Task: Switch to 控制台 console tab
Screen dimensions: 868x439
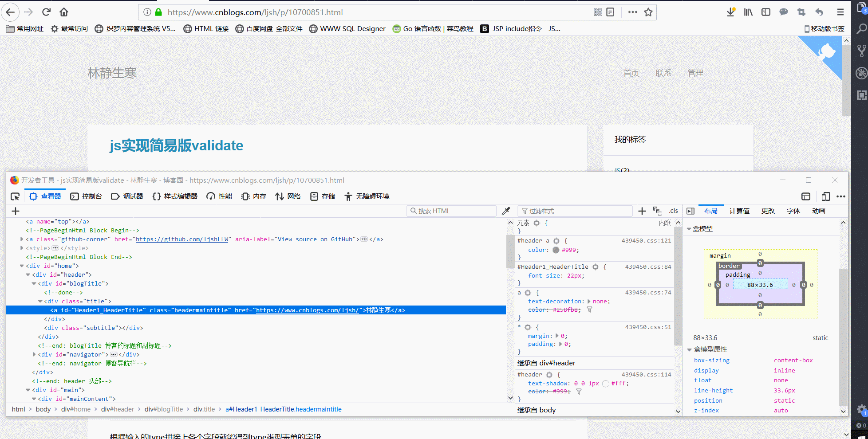Action: tap(87, 196)
